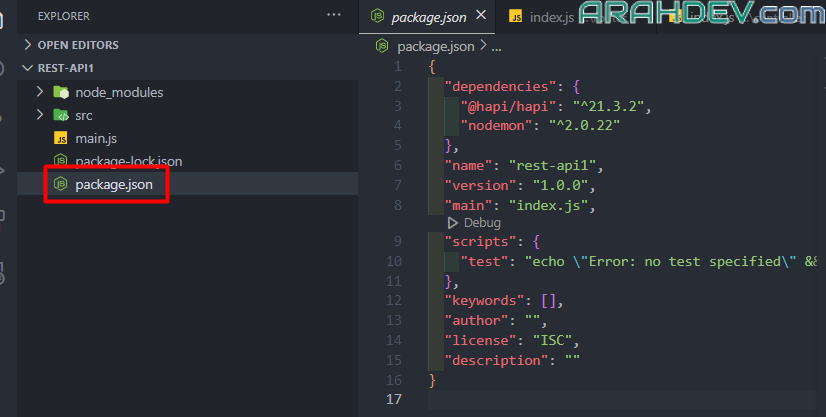Open main.js from the file tree
Image resolution: width=826 pixels, height=417 pixels.
(x=97, y=138)
